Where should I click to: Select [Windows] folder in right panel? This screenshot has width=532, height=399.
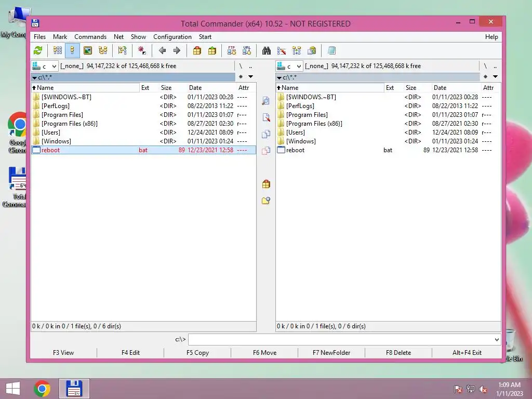388,141
